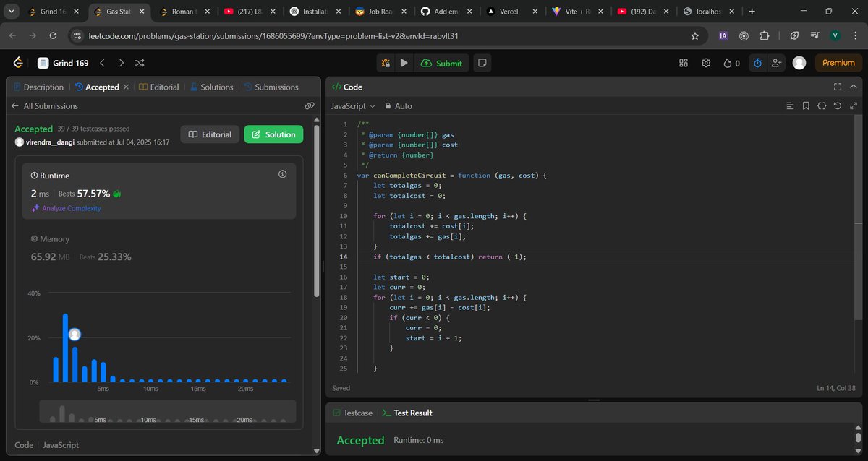Format code with the lines icon
The height and width of the screenshot is (461, 868).
[790, 105]
